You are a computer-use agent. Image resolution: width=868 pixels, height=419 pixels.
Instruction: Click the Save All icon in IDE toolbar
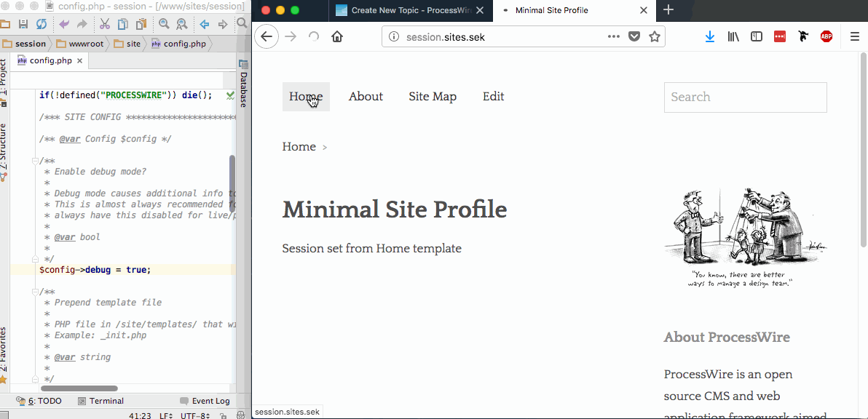[23, 25]
